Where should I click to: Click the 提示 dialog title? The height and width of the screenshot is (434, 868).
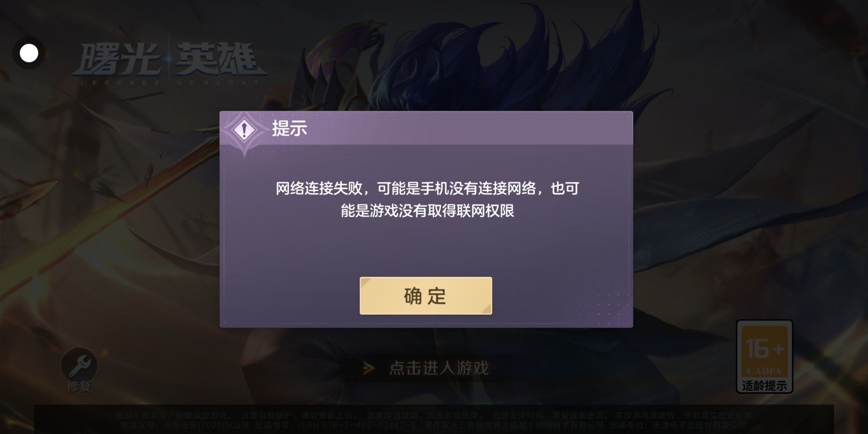coord(289,129)
